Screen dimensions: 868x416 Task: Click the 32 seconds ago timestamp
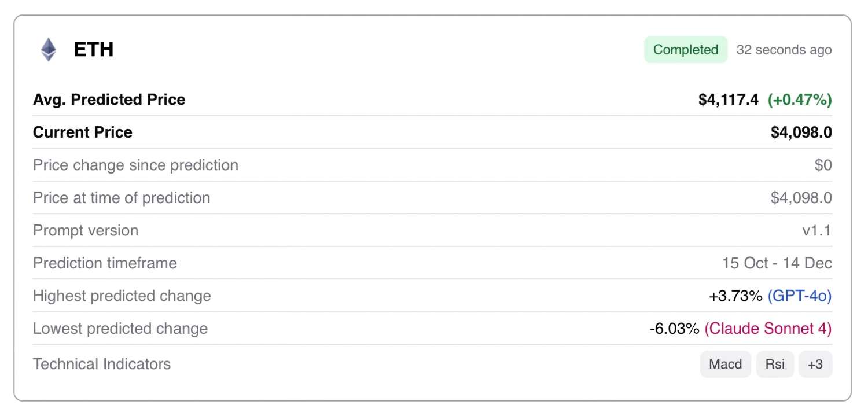click(784, 50)
